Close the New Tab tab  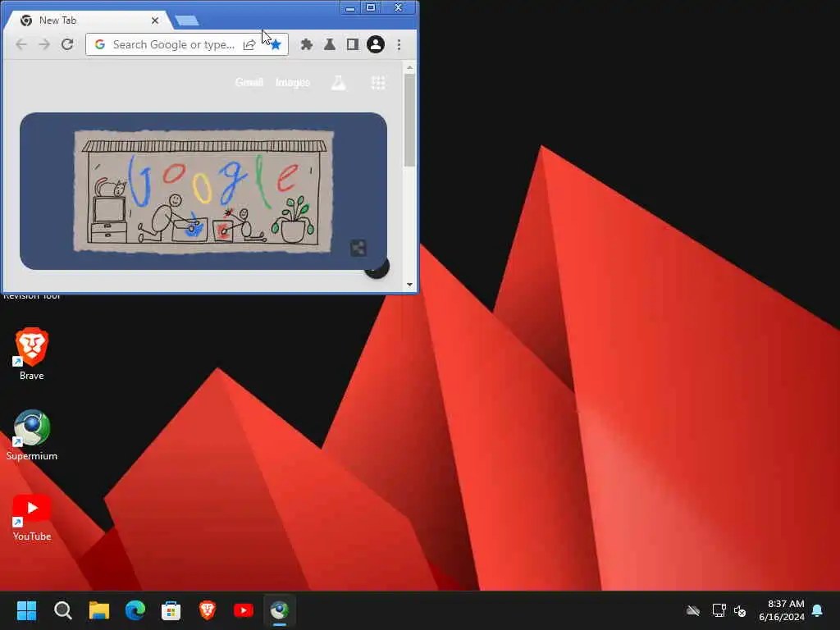point(155,21)
